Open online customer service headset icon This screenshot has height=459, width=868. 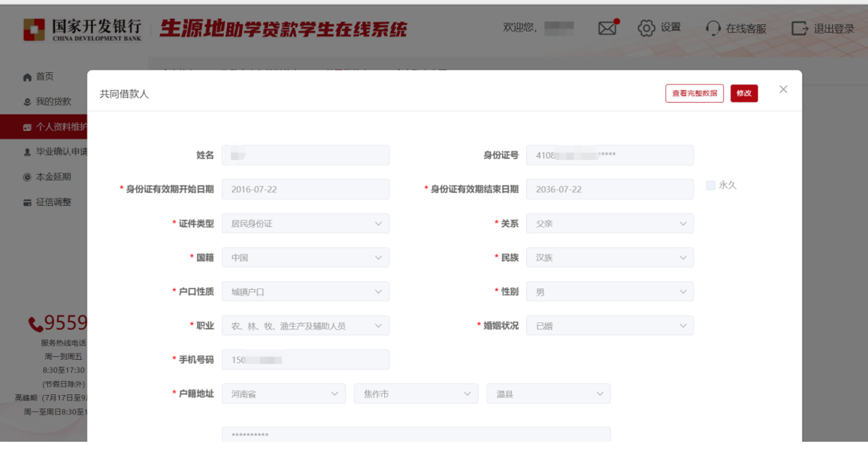tap(713, 29)
